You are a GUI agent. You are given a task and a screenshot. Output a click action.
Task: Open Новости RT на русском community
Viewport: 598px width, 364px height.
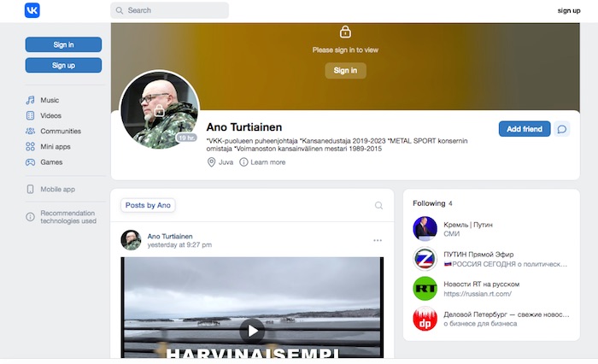coord(481,285)
